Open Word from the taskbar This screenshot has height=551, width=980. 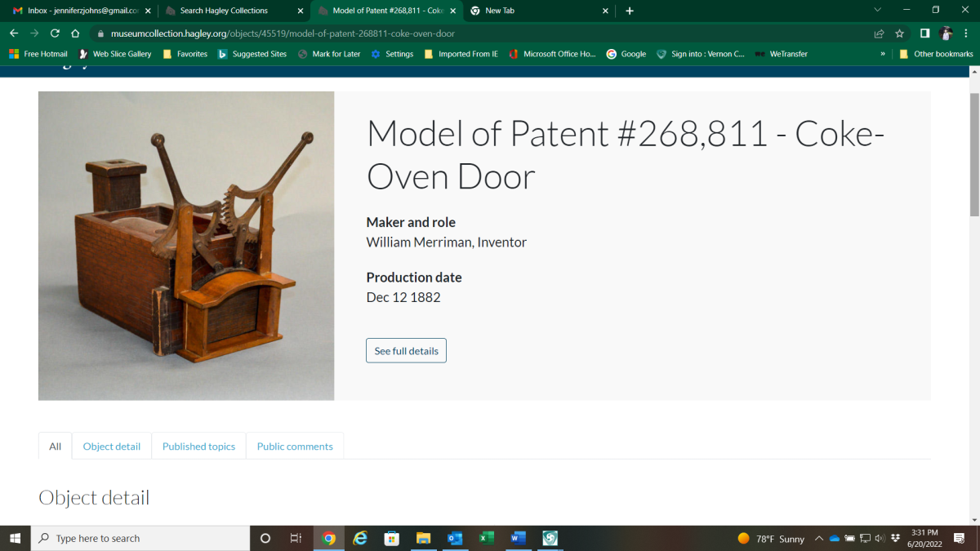(518, 538)
